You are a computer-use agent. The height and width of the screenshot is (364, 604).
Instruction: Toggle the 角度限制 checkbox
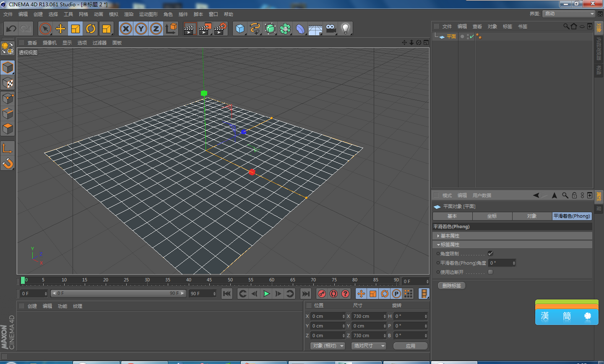(490, 254)
